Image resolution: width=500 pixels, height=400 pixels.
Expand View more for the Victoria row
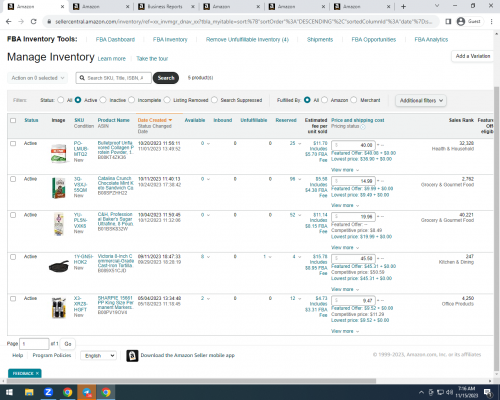pyautogui.click(x=345, y=289)
